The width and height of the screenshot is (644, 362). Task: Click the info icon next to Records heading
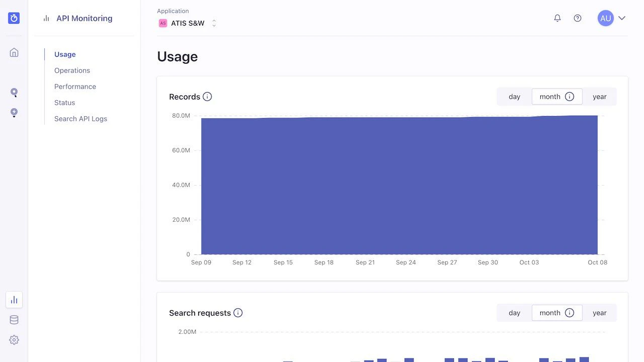coord(208,97)
